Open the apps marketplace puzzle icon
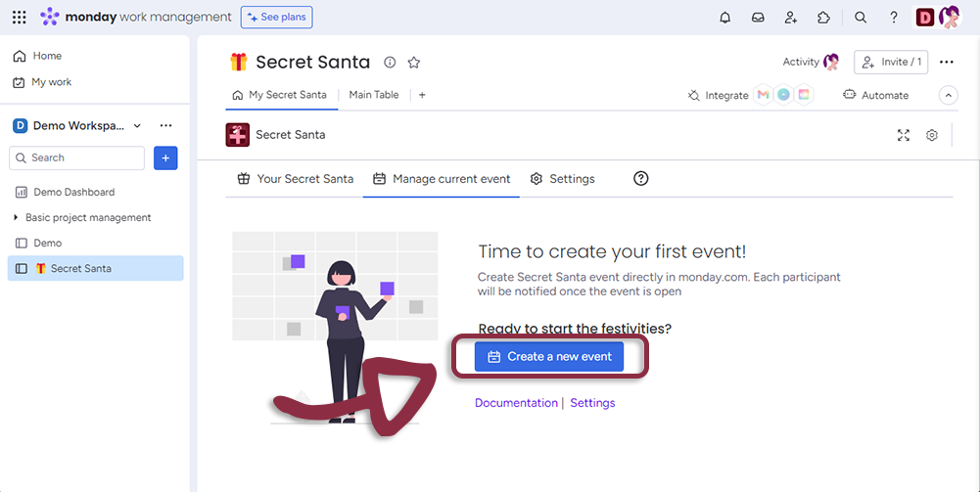 pos(823,18)
